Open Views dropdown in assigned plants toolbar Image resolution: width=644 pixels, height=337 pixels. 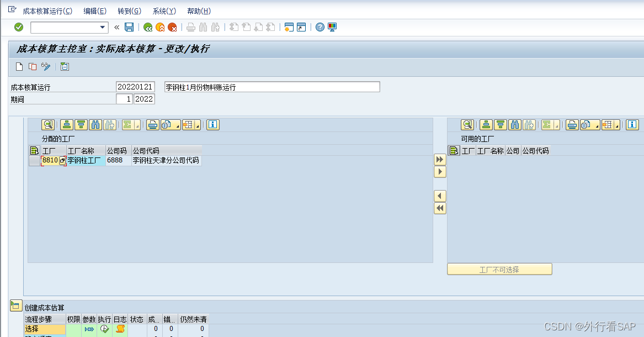(171, 124)
